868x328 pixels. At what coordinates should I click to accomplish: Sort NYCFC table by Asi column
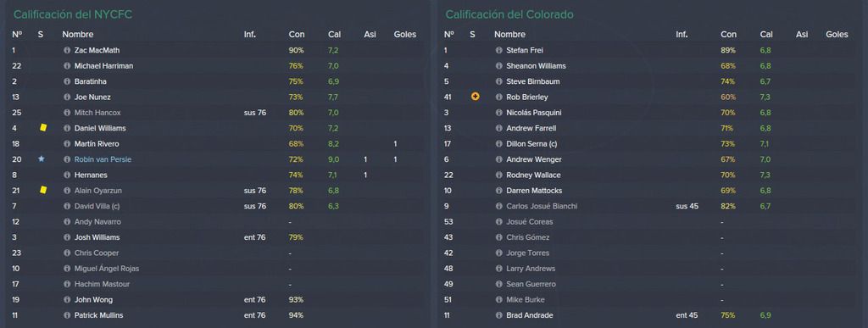click(x=370, y=34)
